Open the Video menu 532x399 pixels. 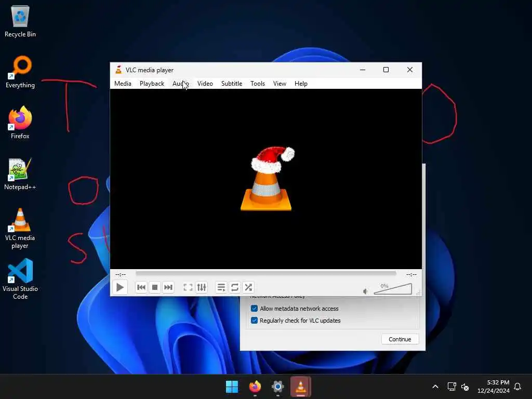(205, 84)
